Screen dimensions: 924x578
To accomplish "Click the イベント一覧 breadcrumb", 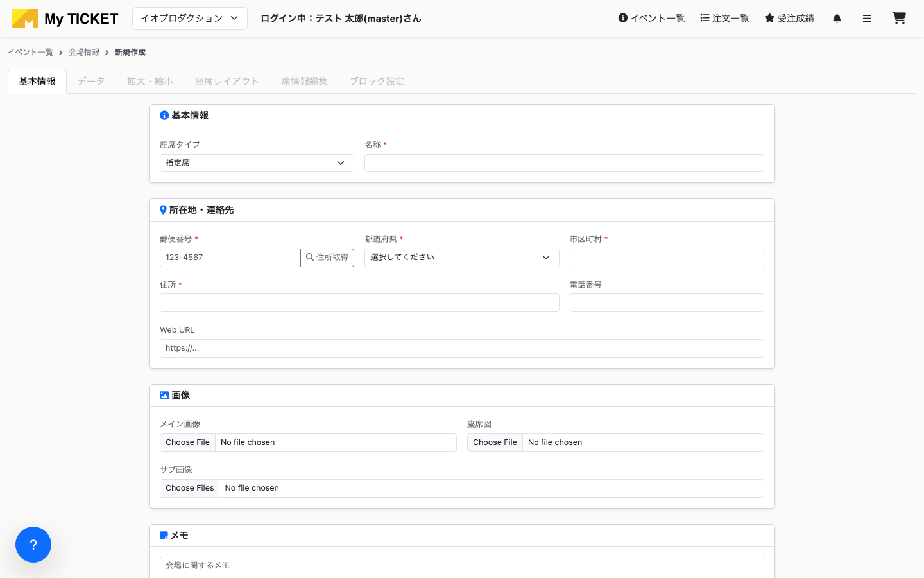I will pos(30,53).
